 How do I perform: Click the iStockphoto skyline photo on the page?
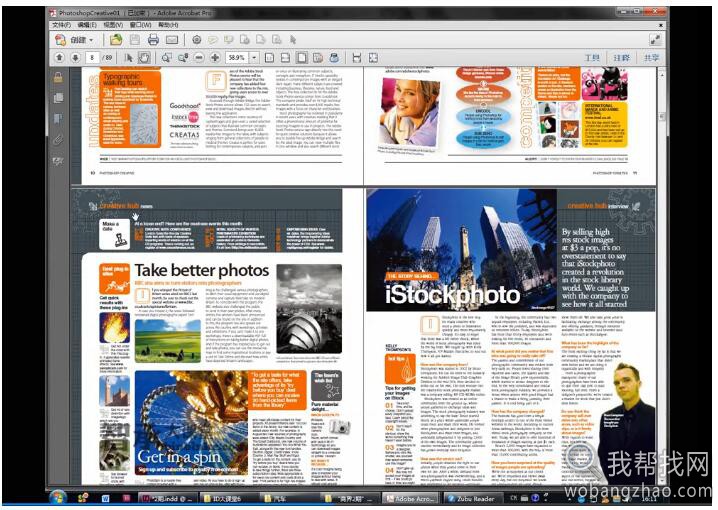[461, 250]
